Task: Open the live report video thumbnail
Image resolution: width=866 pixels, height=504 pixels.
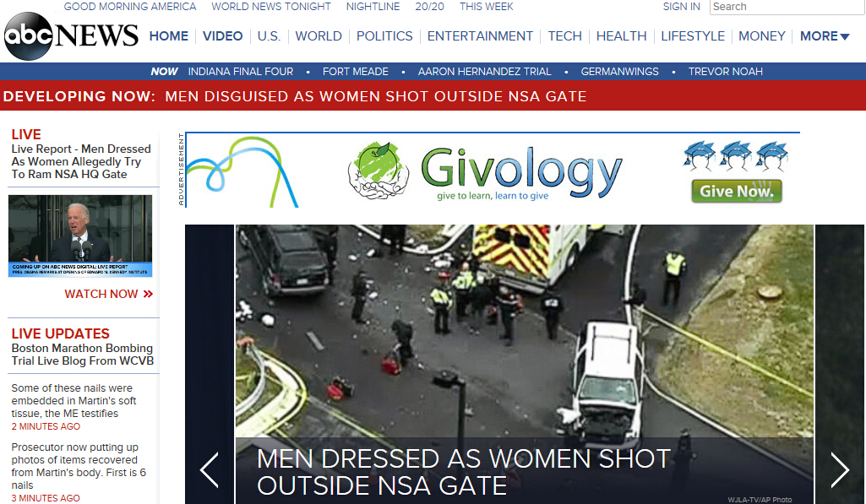Action: pyautogui.click(x=80, y=236)
